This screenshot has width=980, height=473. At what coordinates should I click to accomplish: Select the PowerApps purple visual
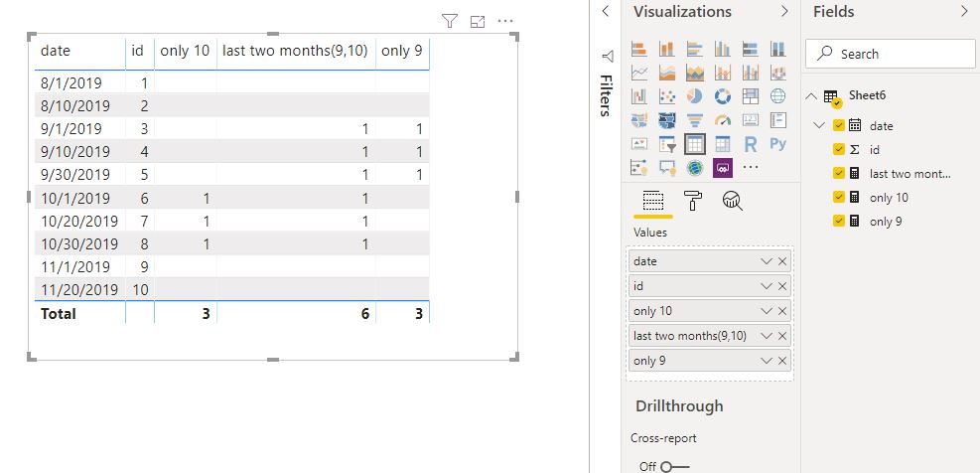coord(723,168)
